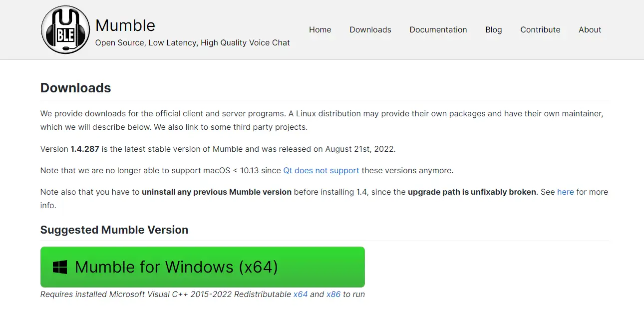Image resolution: width=644 pixels, height=309 pixels.
Task: Open the 'here' link for more info
Action: [x=566, y=192]
